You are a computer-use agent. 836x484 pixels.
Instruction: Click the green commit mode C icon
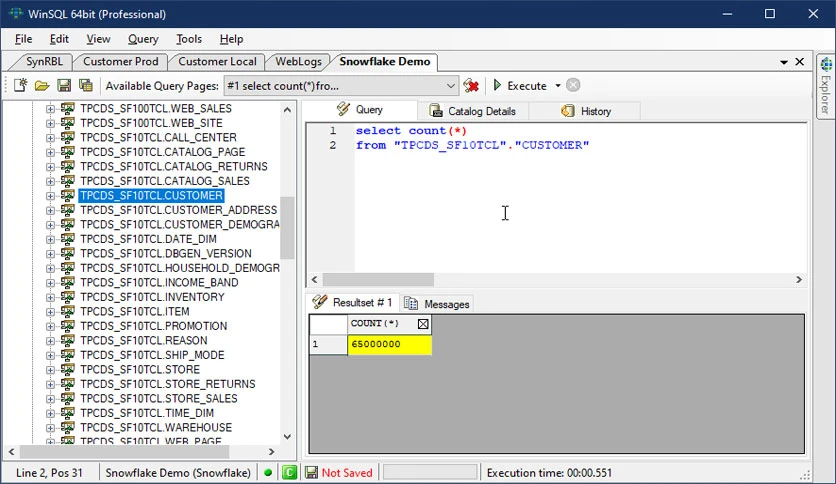[x=289, y=472]
